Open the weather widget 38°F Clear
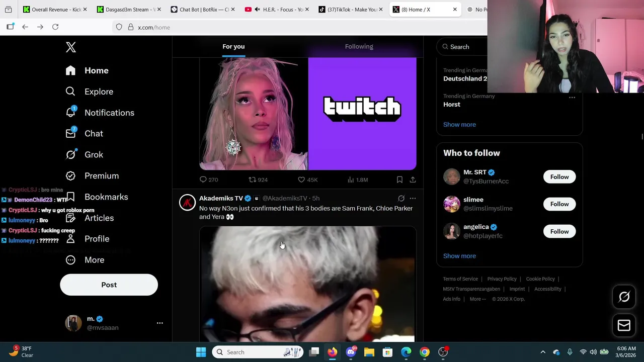 pyautogui.click(x=21, y=351)
